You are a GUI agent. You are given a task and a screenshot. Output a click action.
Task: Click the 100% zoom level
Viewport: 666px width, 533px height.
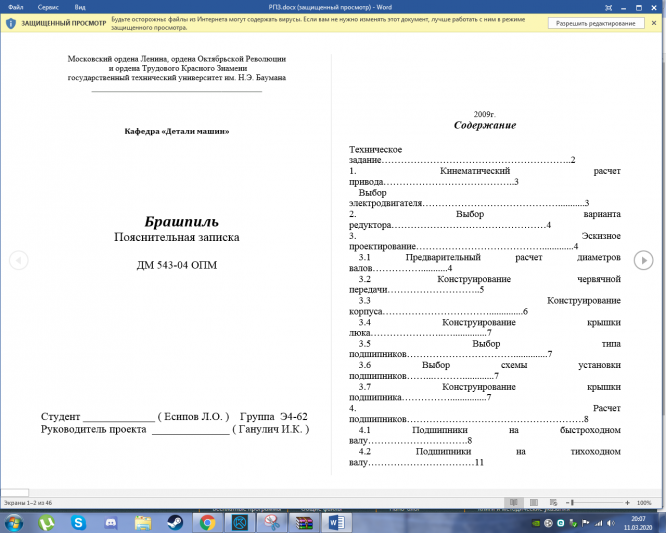point(644,502)
